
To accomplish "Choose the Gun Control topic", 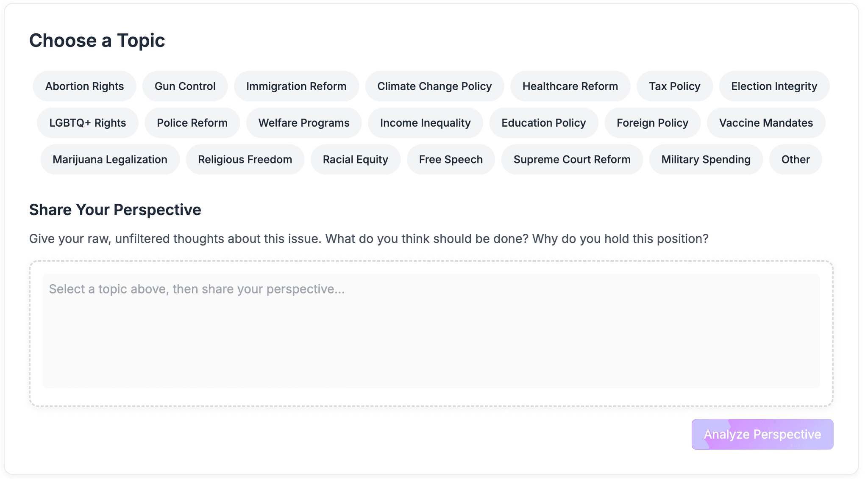I will click(185, 86).
